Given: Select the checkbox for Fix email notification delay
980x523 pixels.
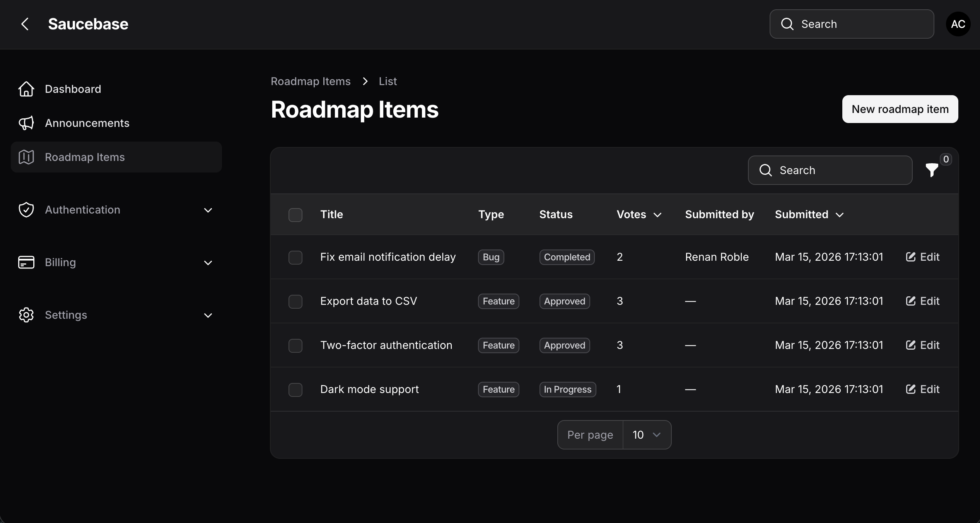Looking at the screenshot, I should [x=295, y=257].
